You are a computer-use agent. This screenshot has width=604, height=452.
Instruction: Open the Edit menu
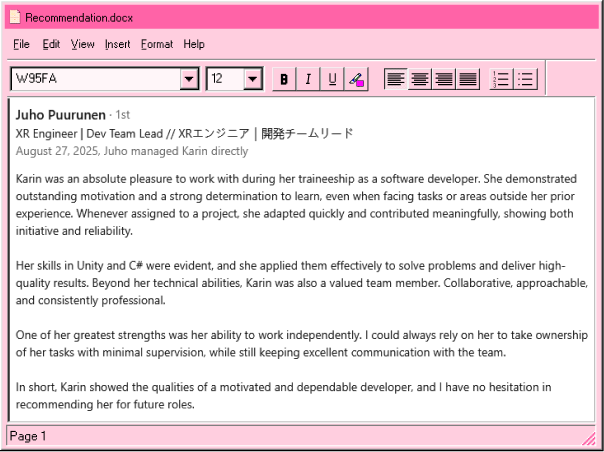51,44
